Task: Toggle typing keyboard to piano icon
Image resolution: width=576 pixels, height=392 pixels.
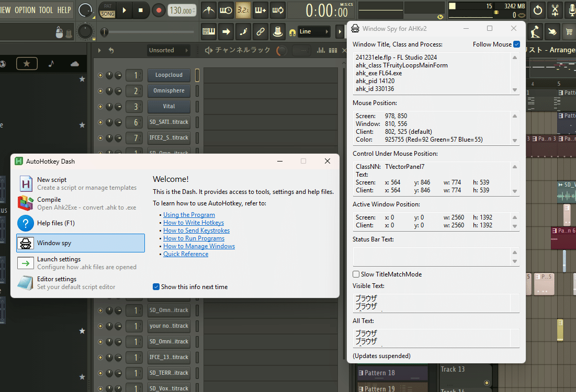Action: click(209, 31)
